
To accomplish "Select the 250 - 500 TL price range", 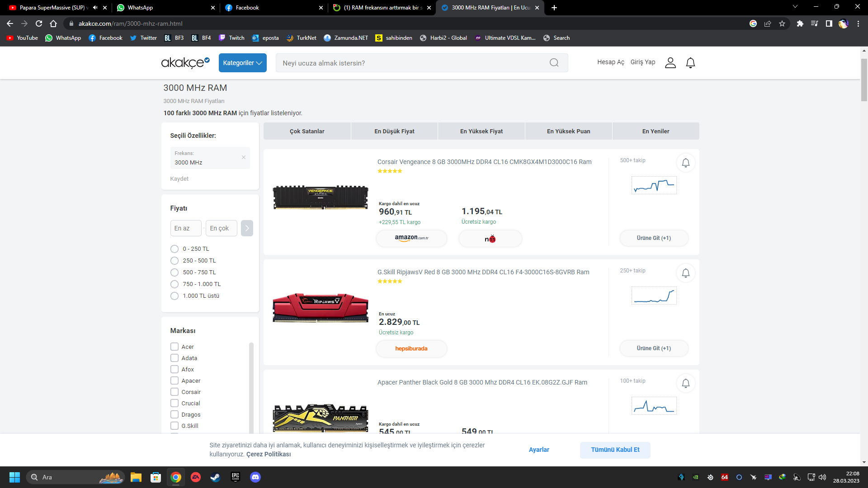I will coord(175,261).
